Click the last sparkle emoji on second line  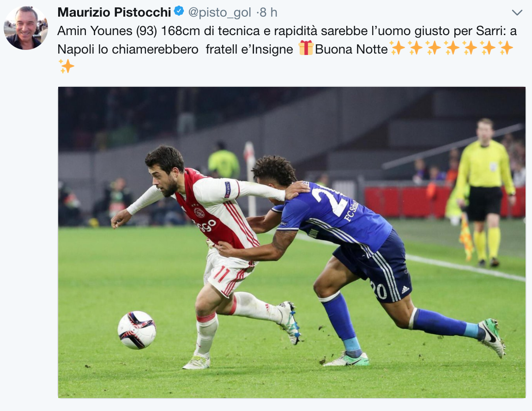click(506, 48)
